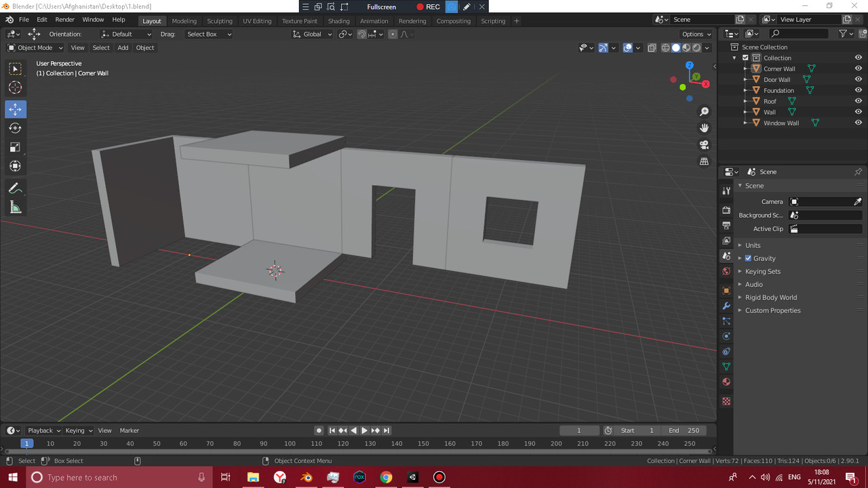Toggle visibility of the Door Wall object
This screenshot has height=488, width=868.
tap(858, 79)
